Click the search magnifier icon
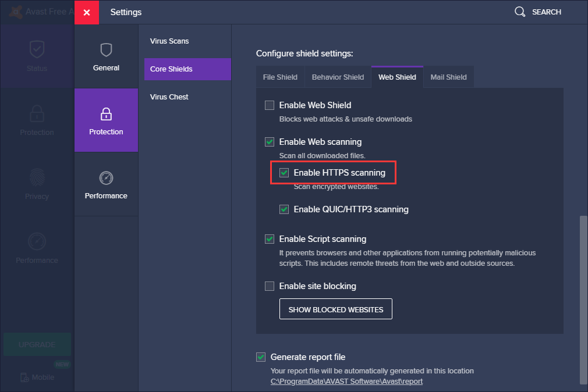The height and width of the screenshot is (392, 588). 520,12
